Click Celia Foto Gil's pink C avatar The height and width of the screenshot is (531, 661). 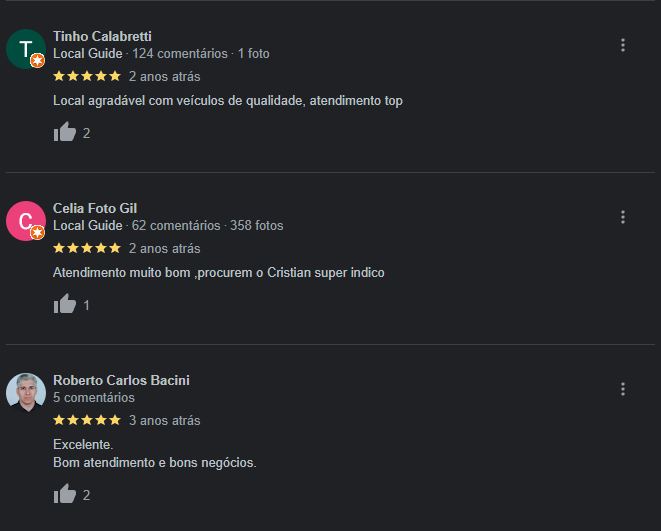tap(26, 221)
